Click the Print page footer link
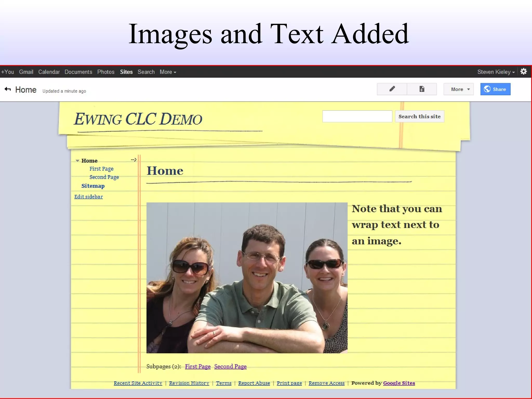Screen dimensions: 532x399 (x=289, y=383)
